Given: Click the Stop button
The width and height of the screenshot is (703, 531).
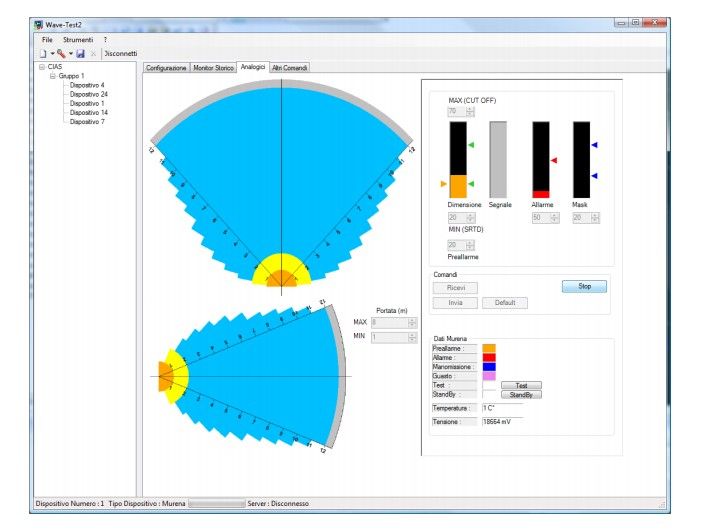Looking at the screenshot, I should (584, 286).
